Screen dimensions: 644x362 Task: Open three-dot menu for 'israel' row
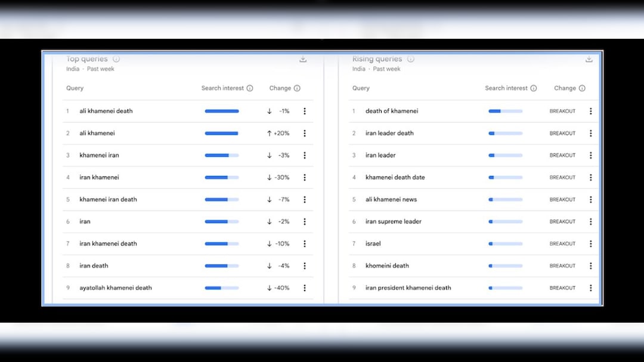click(591, 243)
